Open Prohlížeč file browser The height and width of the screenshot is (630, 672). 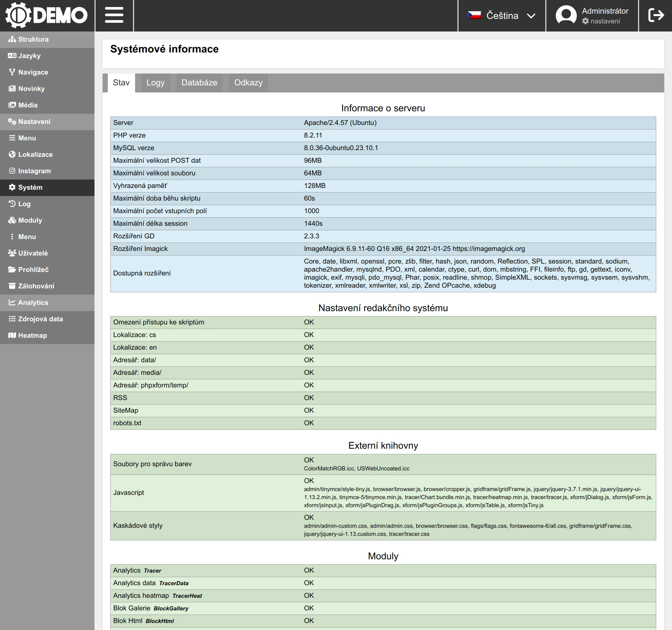[33, 269]
